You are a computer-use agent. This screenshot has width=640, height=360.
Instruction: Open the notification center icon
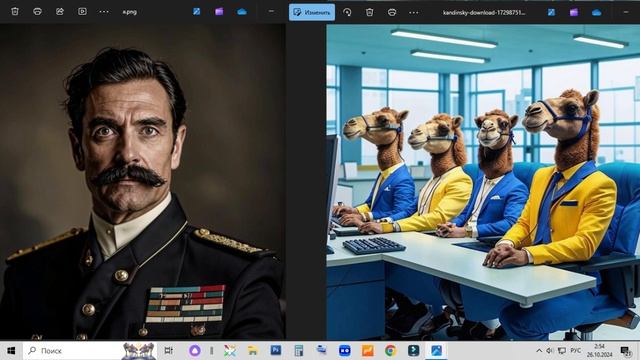coord(626,351)
